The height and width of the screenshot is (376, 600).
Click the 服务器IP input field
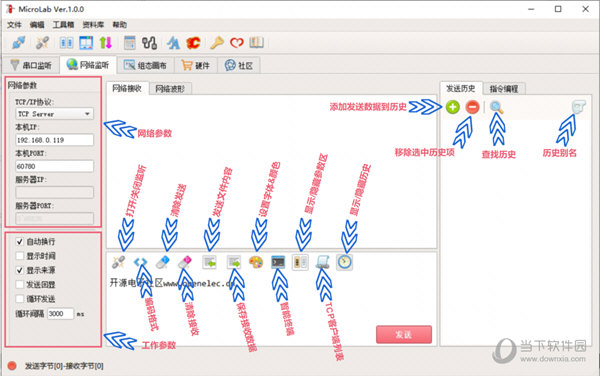tap(54, 192)
